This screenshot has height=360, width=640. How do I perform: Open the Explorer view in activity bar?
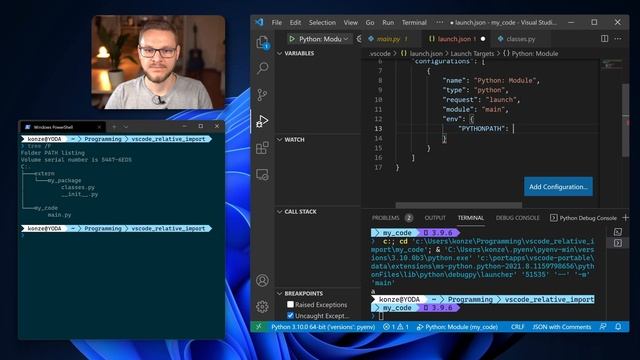click(x=262, y=42)
